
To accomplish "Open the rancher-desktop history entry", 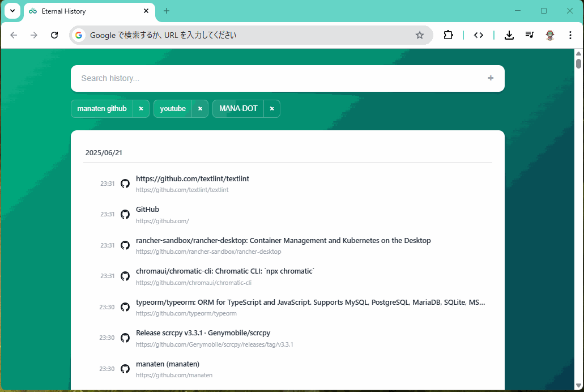I will click(283, 241).
